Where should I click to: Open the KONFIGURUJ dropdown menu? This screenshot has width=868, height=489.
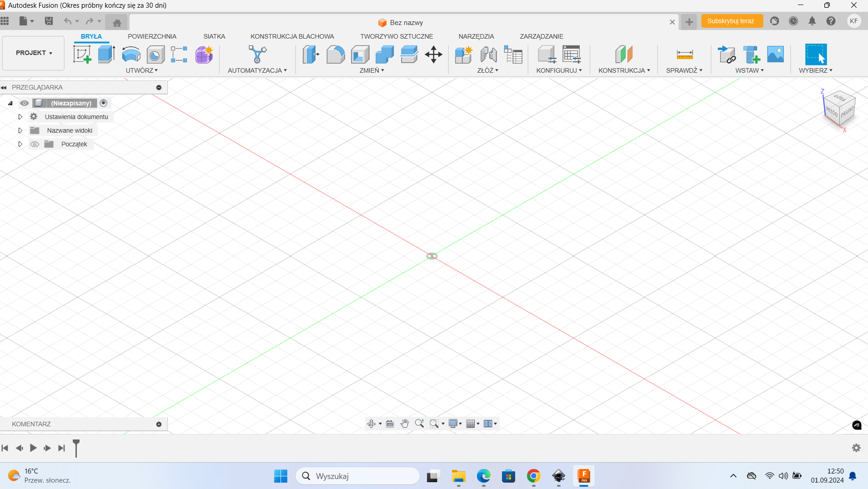tap(559, 70)
